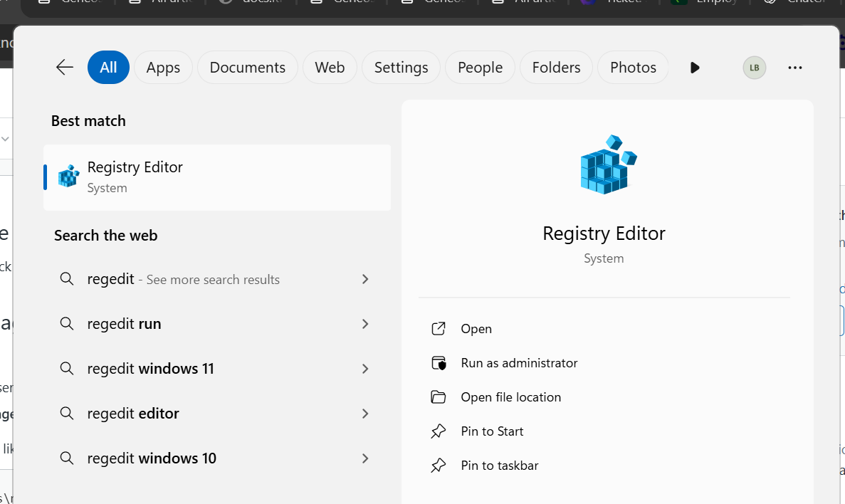Open Registry Editor best match result
Viewport: 845px width, 504px height.
coord(216,177)
